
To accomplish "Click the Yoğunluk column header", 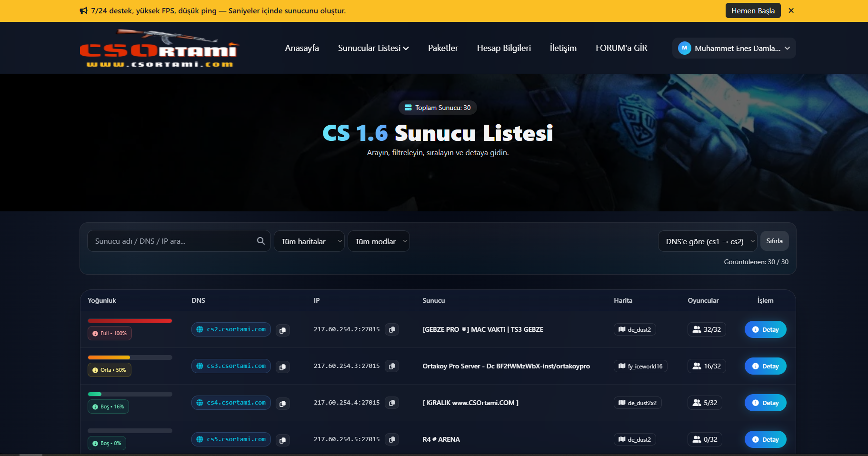I will [x=102, y=300].
